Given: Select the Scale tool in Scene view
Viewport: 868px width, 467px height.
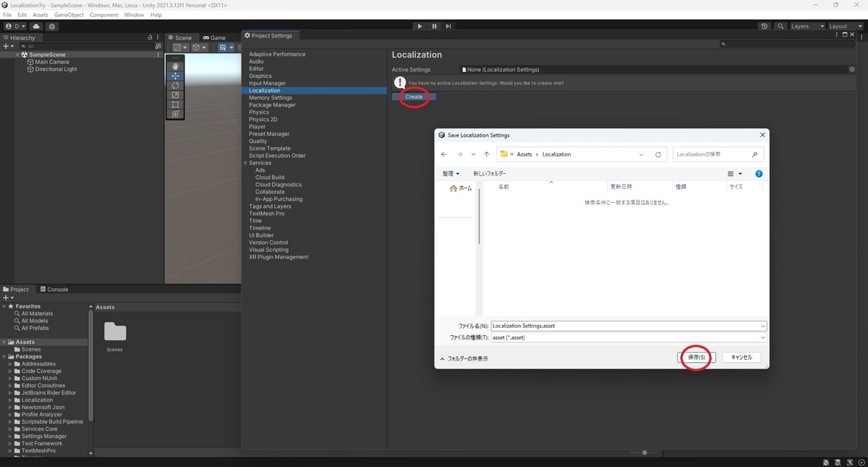Looking at the screenshot, I should tap(175, 95).
